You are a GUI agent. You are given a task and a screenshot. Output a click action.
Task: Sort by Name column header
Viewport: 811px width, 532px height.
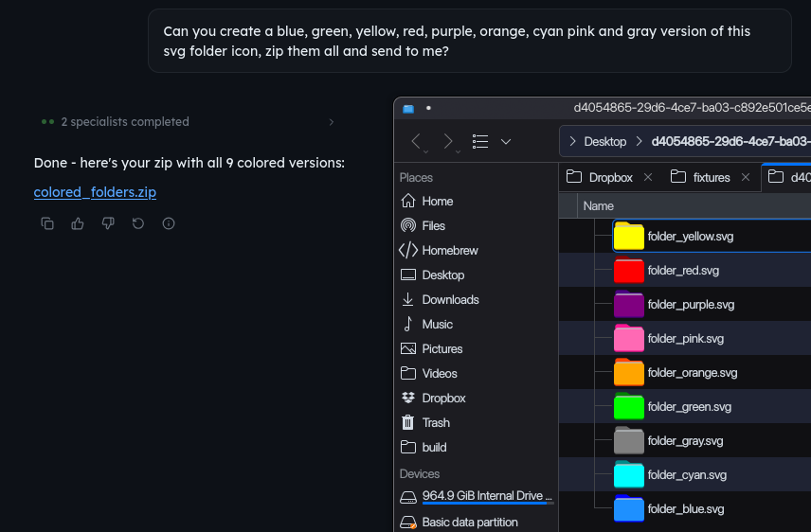click(x=598, y=205)
